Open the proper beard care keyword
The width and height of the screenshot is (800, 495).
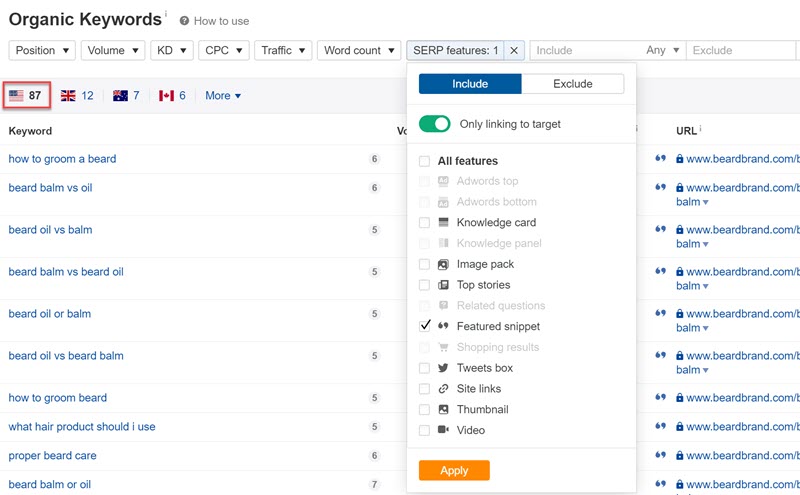coord(52,455)
